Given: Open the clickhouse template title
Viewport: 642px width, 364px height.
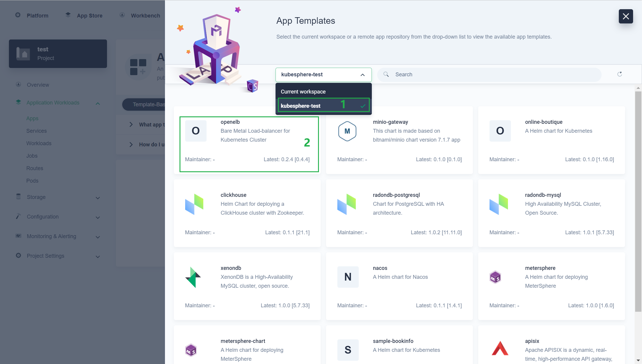Looking at the screenshot, I should click(233, 195).
